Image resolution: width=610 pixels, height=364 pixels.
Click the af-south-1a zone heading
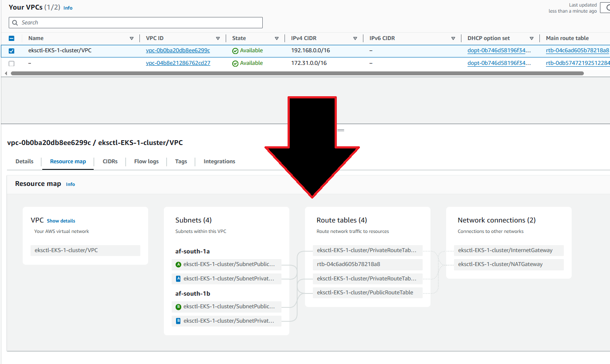(x=193, y=252)
